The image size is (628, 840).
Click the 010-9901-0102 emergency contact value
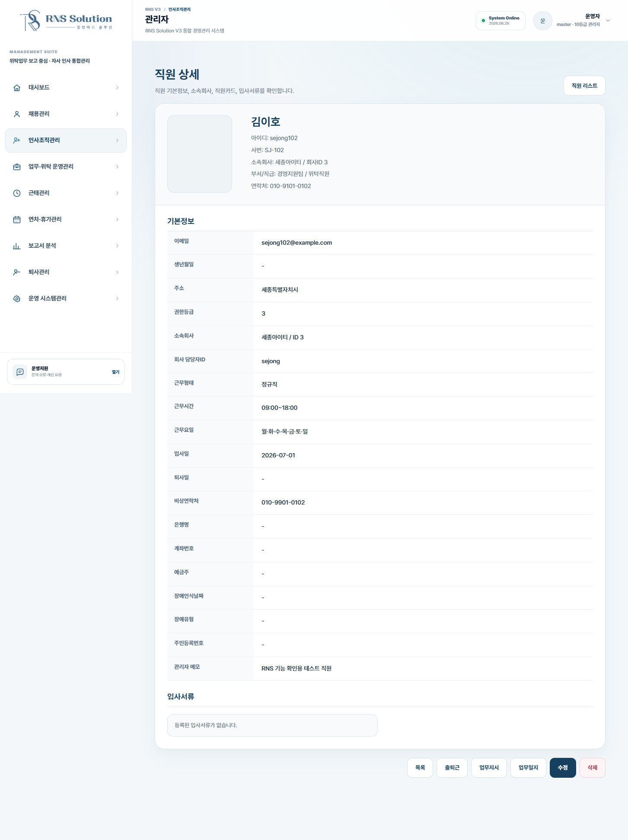pos(283,503)
